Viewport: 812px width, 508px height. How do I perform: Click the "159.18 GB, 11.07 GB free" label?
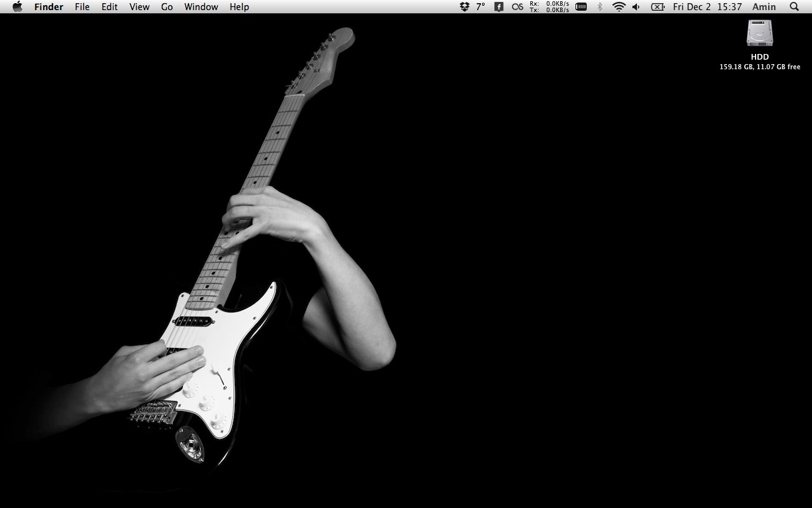tap(760, 67)
